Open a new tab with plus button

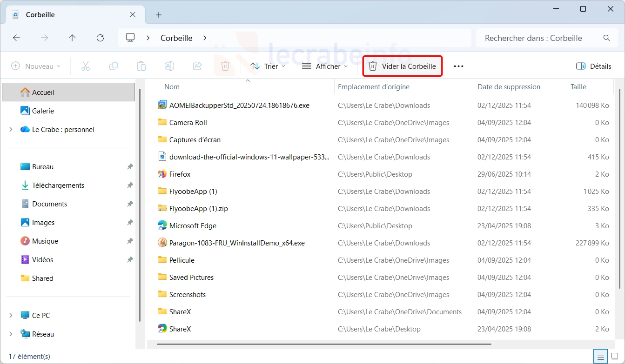(159, 15)
